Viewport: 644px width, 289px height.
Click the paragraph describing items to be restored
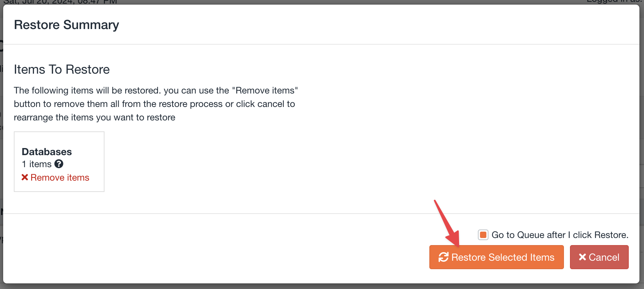tap(156, 104)
